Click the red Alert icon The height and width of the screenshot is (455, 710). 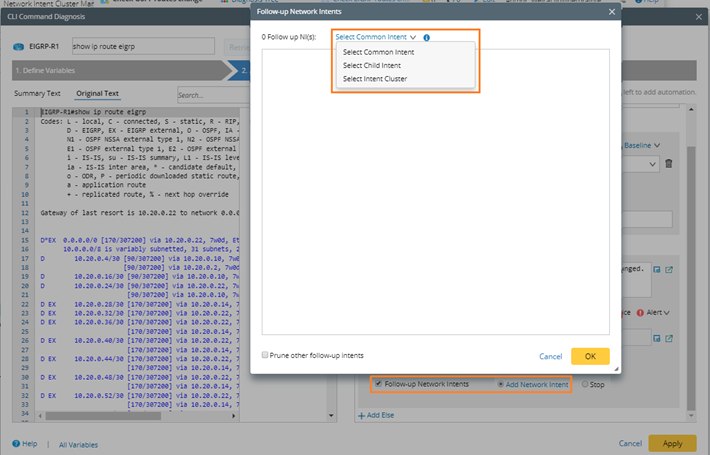click(640, 313)
